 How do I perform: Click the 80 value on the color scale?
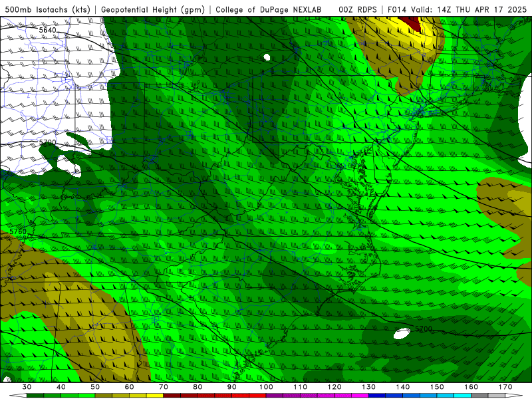click(198, 387)
